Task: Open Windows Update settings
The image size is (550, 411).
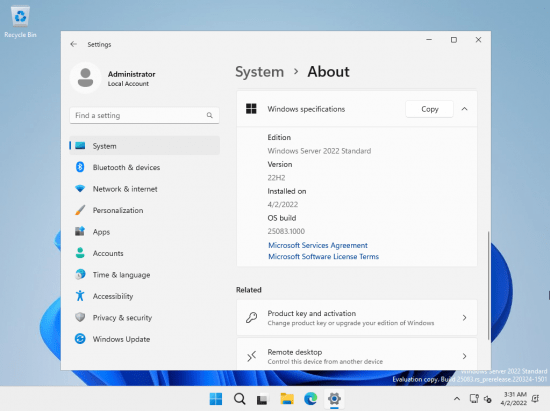Action: [x=145, y=339]
